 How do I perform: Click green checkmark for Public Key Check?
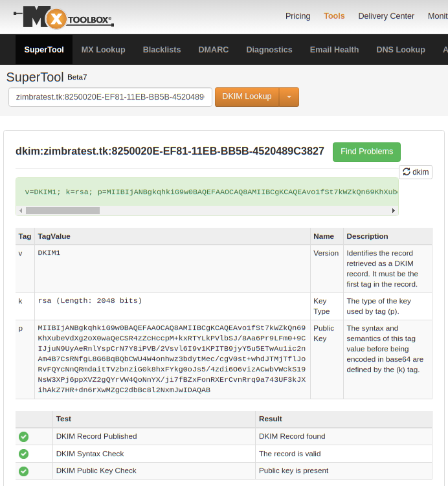click(24, 471)
